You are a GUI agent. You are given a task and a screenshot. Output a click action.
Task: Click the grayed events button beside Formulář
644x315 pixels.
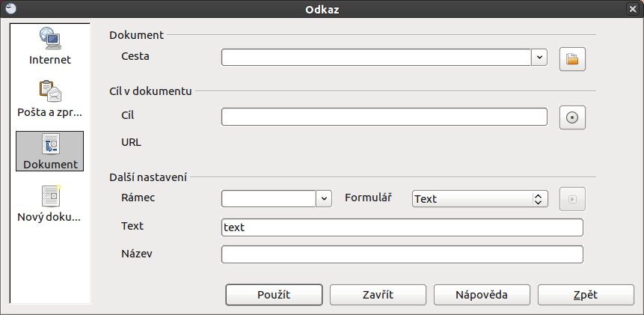tap(572, 199)
